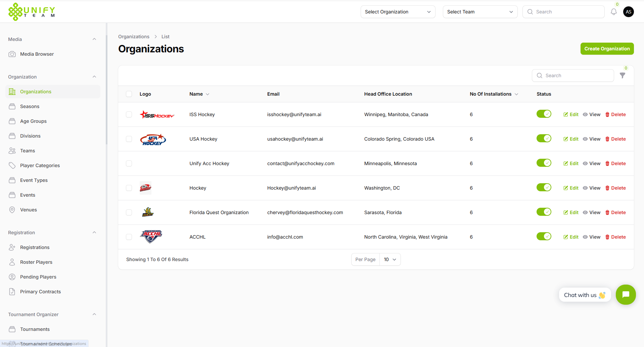This screenshot has height=347, width=644.
Task: Click Create Organization button
Action: click(607, 49)
